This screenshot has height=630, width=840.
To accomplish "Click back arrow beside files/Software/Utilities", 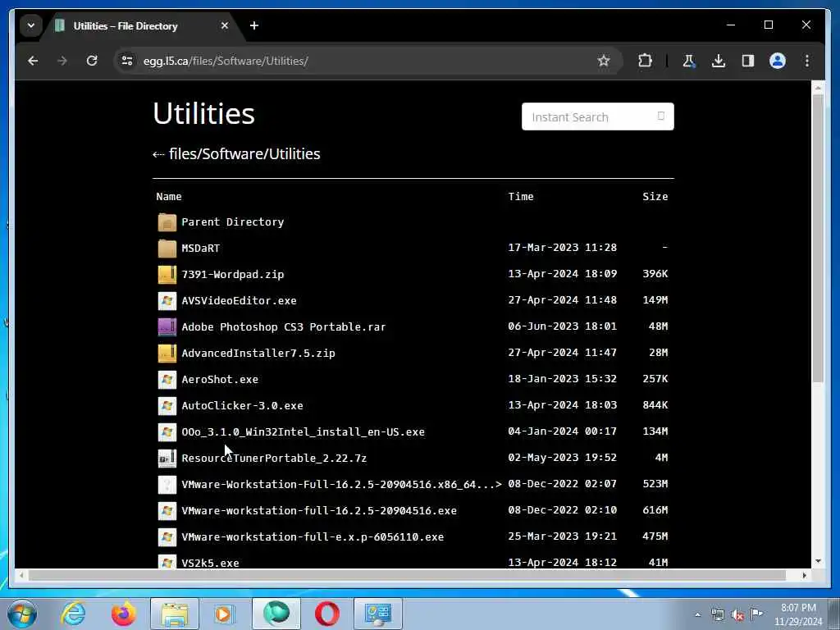I will [158, 155].
